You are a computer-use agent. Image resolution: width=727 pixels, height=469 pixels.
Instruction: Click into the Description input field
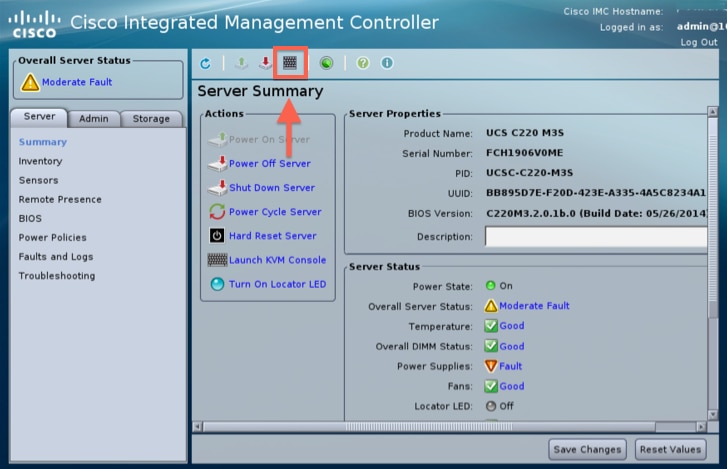[x=596, y=236]
